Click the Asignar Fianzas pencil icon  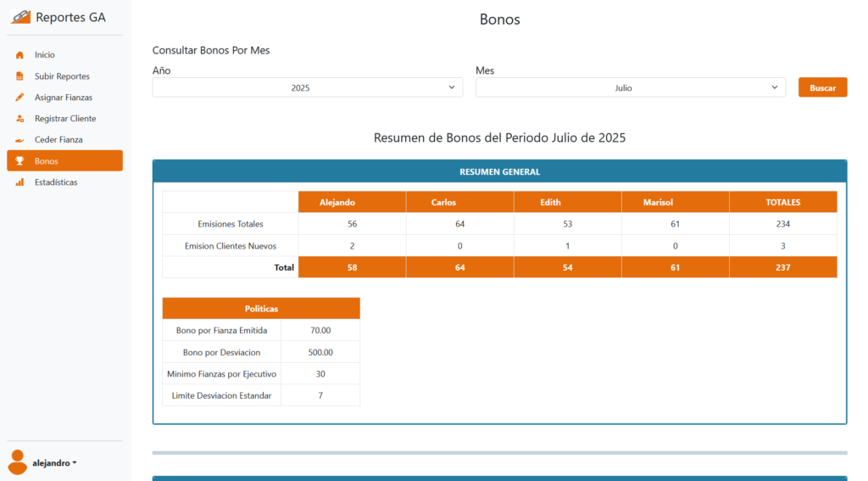(19, 98)
